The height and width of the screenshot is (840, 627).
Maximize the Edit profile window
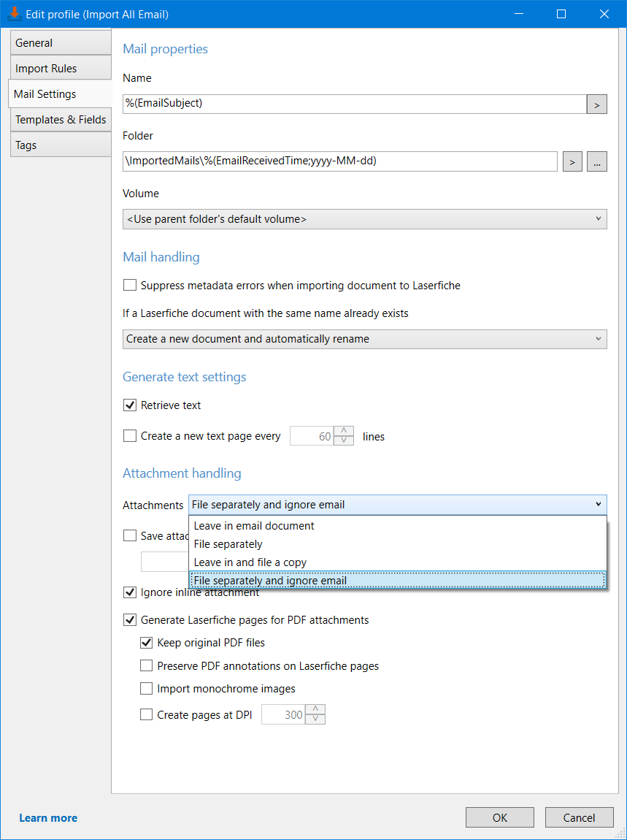click(x=561, y=15)
